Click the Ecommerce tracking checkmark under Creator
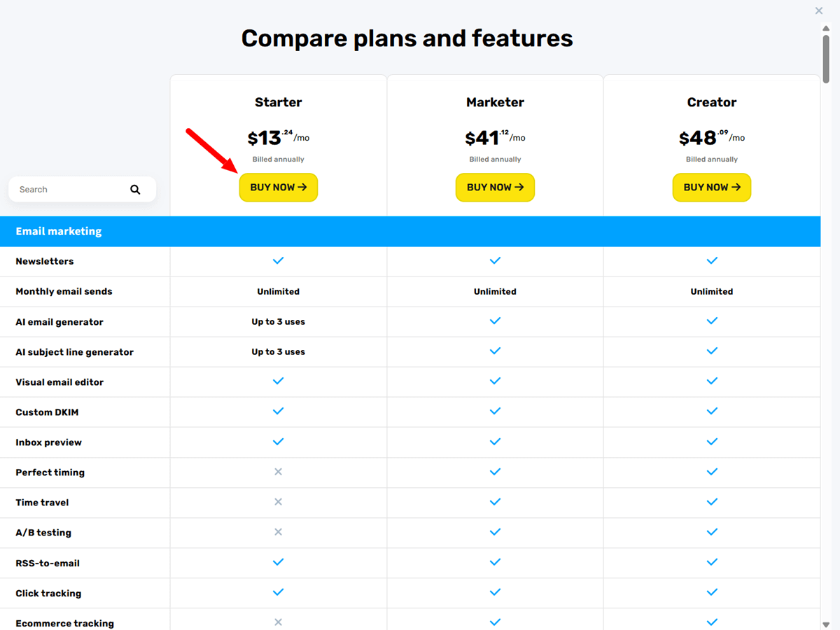Screen dimensions: 840x630 click(x=712, y=622)
